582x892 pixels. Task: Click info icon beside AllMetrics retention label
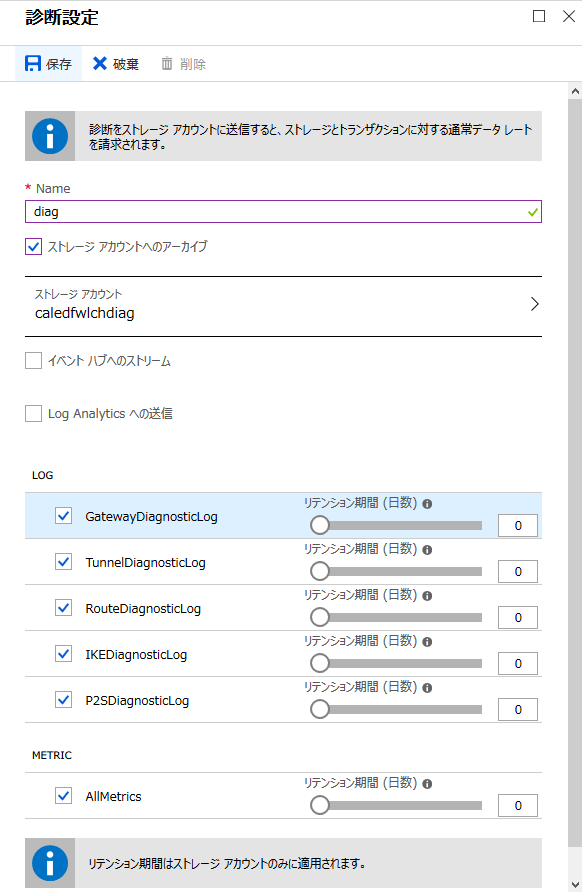point(427,784)
